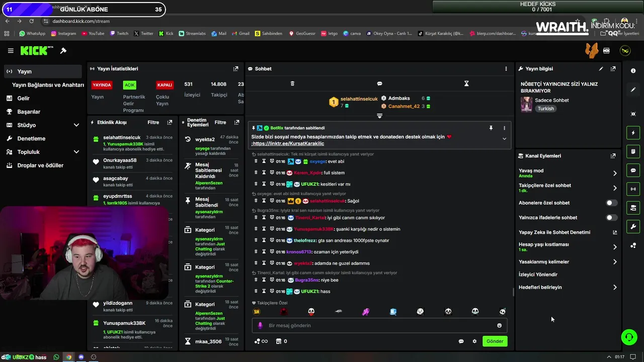This screenshot has width=644, height=362.
Task: Open the Yavaş mod options arrow
Action: pos(615,173)
